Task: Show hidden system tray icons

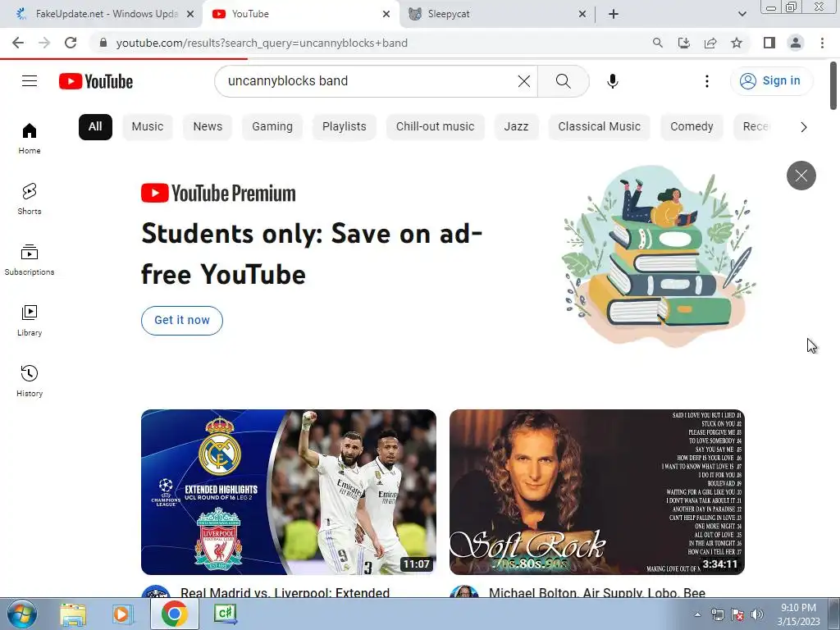Action: click(x=697, y=615)
